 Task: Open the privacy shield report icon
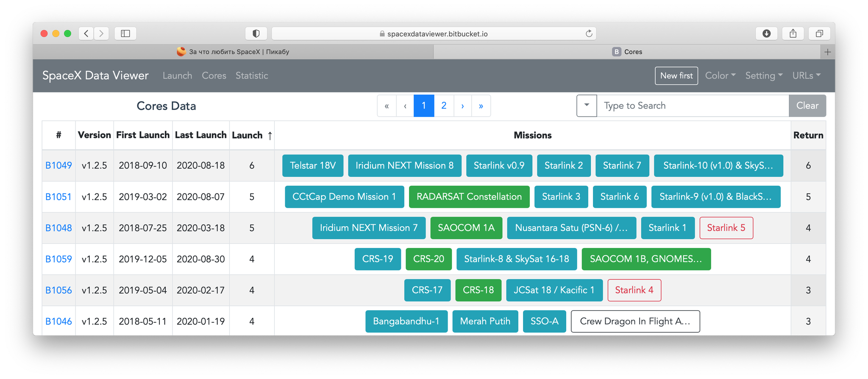point(256,33)
